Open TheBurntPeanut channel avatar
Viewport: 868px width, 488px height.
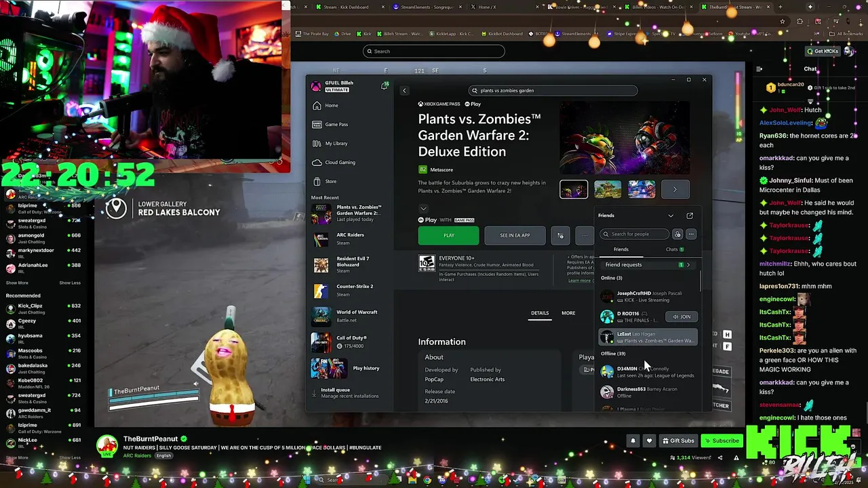pyautogui.click(x=106, y=445)
